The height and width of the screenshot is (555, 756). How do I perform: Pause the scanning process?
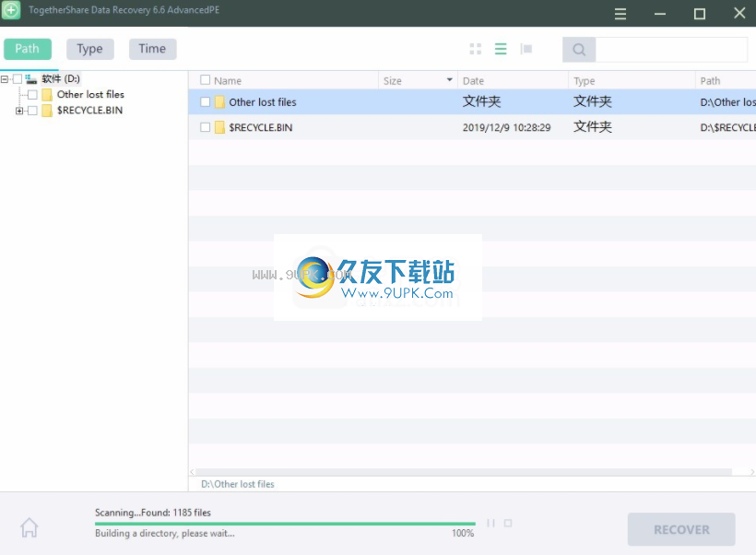click(490, 523)
